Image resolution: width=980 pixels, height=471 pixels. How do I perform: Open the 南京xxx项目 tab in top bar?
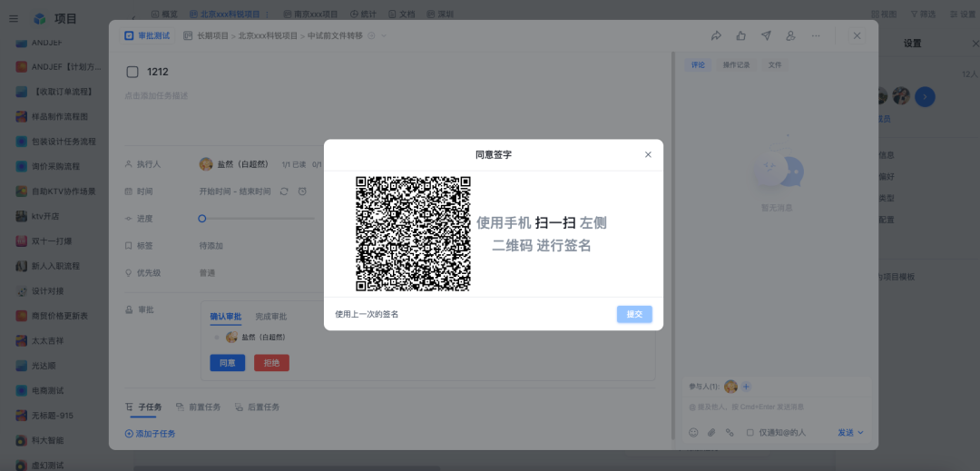[x=310, y=14]
